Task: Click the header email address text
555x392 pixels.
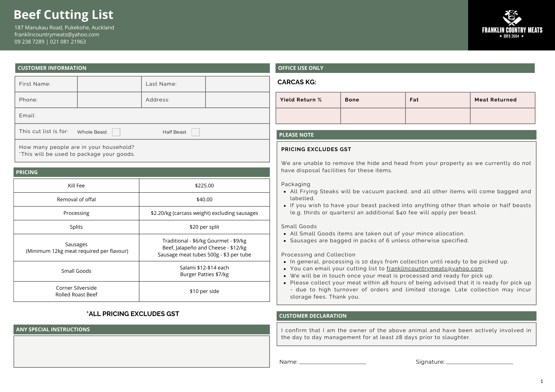Action: pyautogui.click(x=57, y=34)
